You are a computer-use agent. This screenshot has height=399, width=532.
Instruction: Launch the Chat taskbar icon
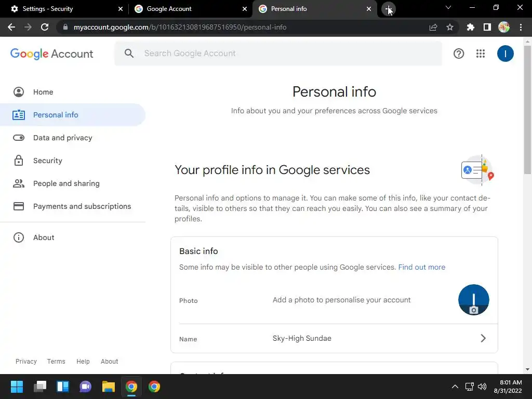86,387
